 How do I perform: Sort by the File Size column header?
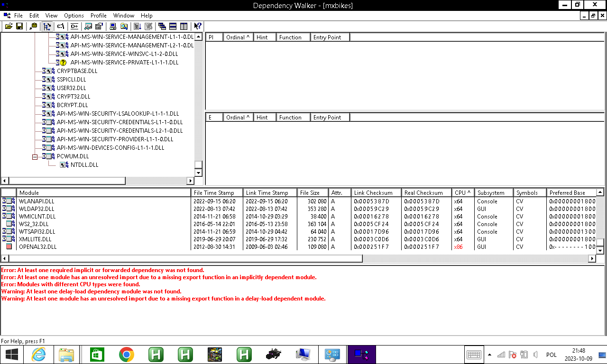tap(313, 193)
